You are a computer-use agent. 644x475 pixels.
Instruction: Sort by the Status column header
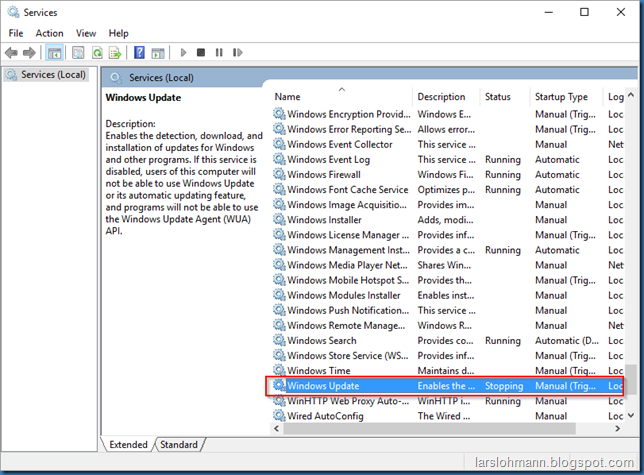(505, 96)
